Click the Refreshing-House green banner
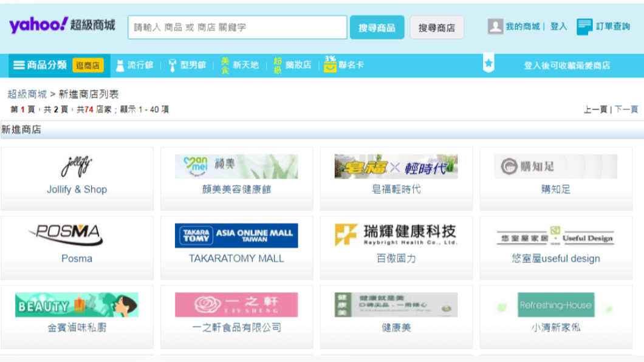Viewport: 644px width, 362px height. [556, 304]
